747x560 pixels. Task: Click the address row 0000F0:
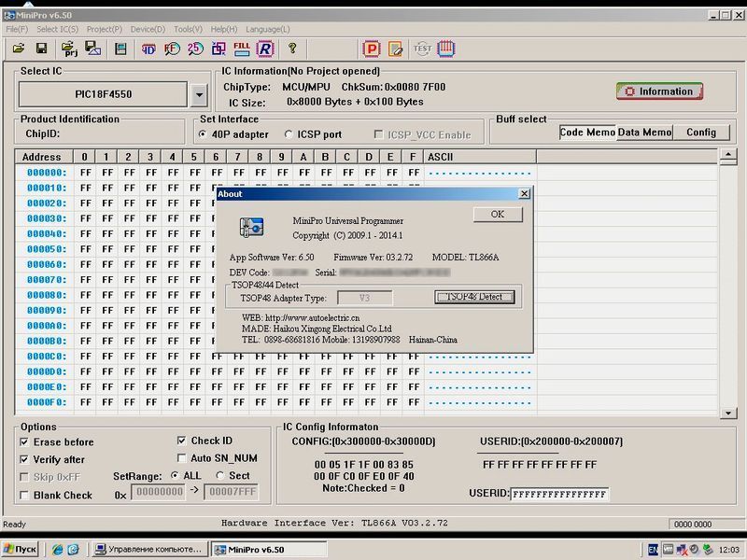click(x=46, y=402)
